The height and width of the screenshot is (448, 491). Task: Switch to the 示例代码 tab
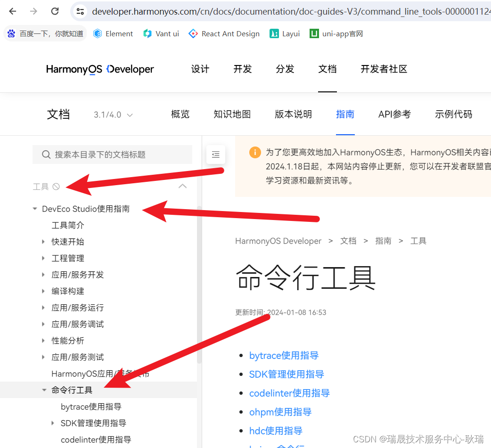(453, 114)
